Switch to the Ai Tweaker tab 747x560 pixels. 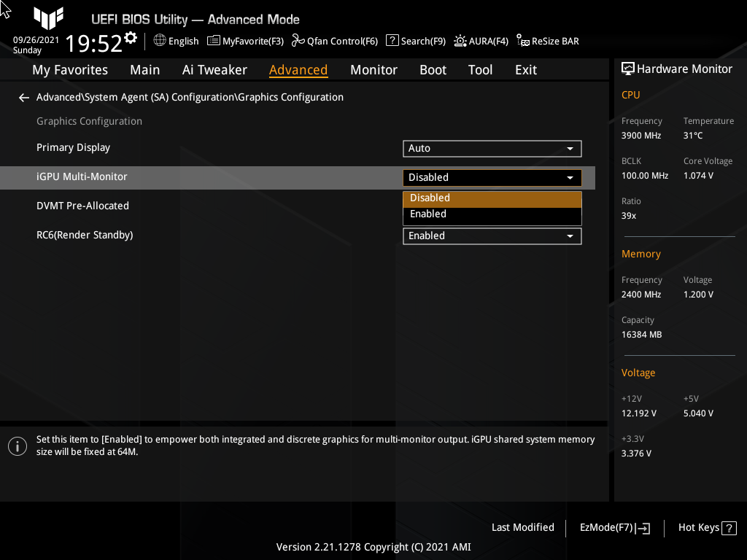[214, 69]
